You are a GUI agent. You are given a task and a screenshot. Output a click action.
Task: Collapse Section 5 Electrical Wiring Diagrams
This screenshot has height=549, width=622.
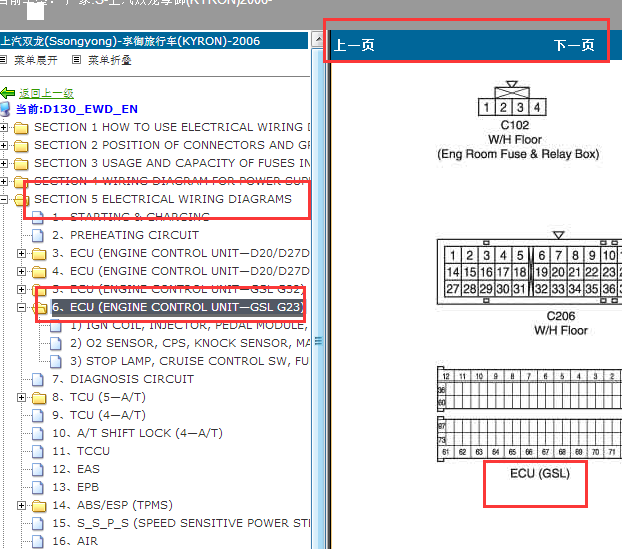4,200
